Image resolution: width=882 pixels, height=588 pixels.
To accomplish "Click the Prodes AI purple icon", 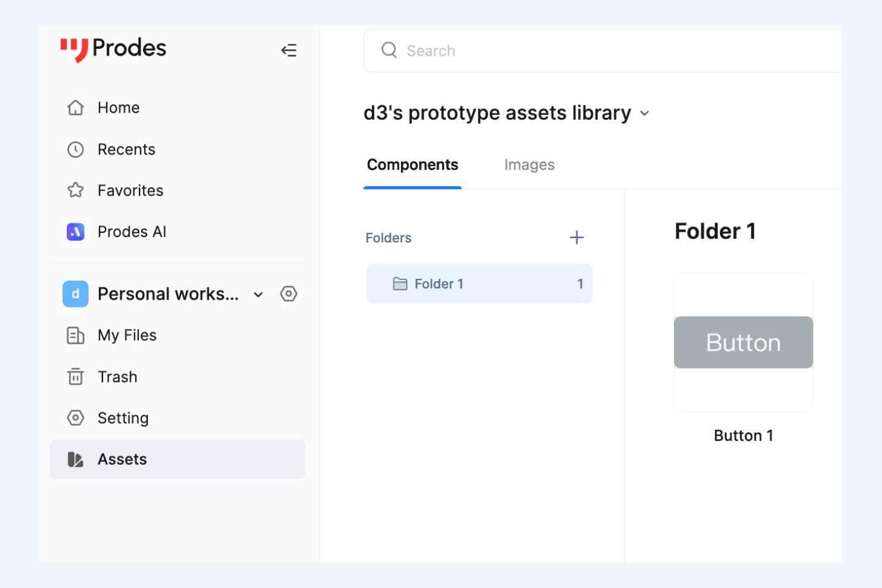I will pos(76,232).
